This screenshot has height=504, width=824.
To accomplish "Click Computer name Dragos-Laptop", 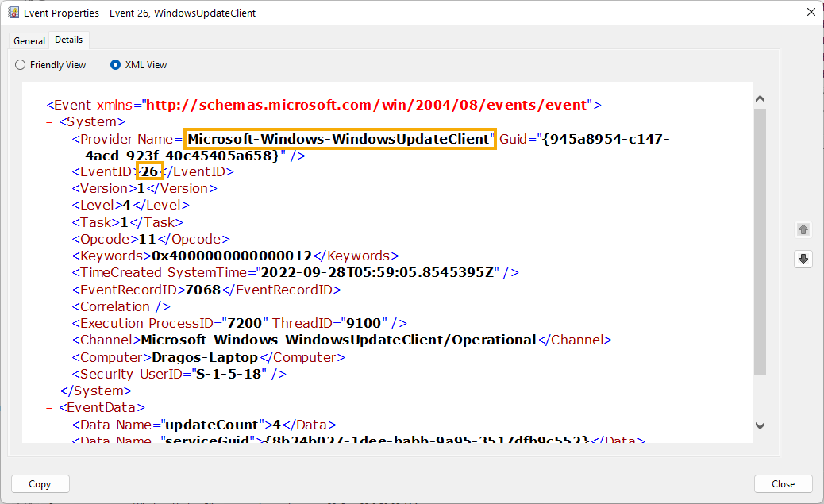I will pyautogui.click(x=205, y=357).
